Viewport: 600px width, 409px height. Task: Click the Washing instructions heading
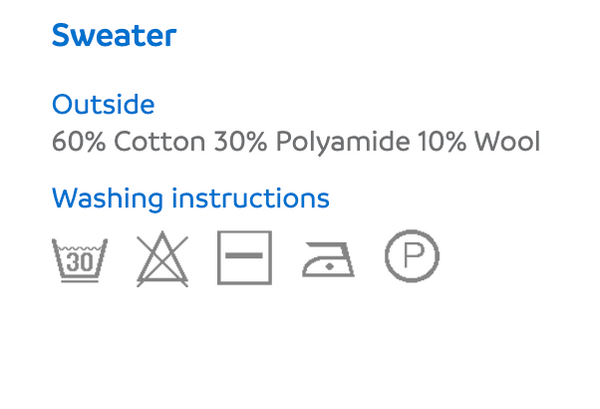[x=191, y=198]
